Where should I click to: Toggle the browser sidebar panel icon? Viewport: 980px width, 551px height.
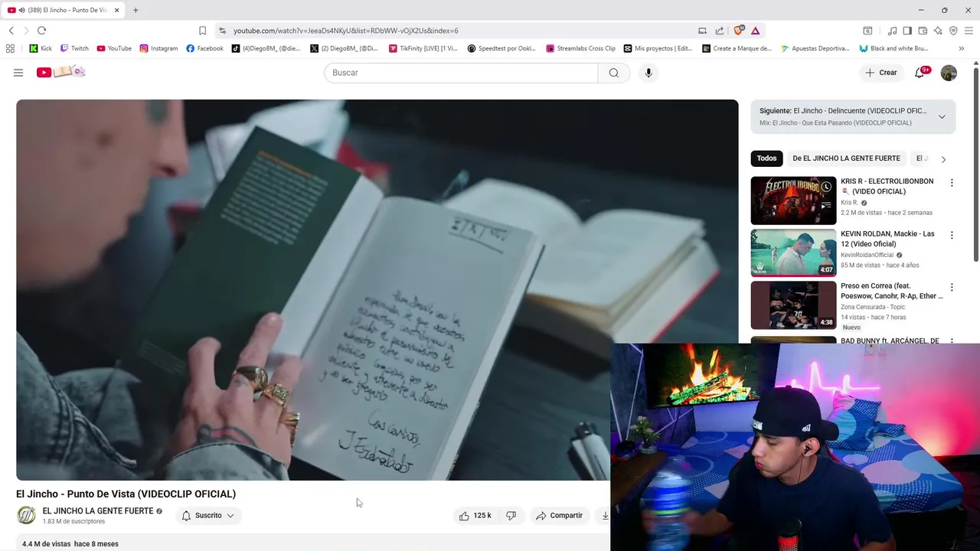pos(907,31)
